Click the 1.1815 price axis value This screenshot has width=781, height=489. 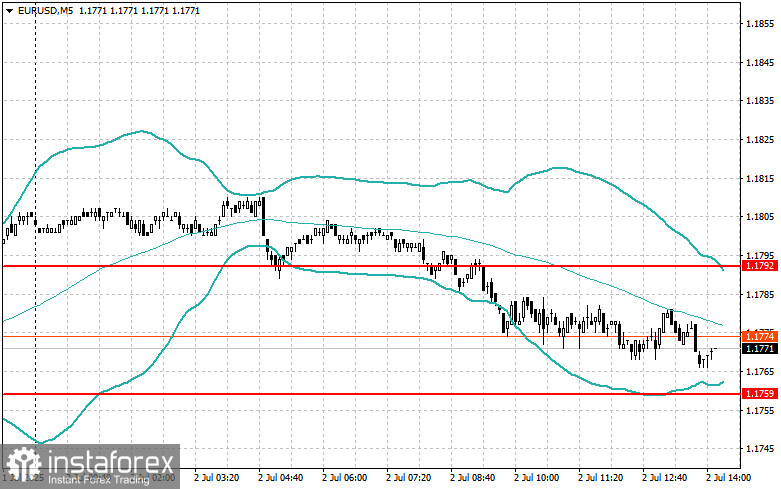[x=760, y=178]
